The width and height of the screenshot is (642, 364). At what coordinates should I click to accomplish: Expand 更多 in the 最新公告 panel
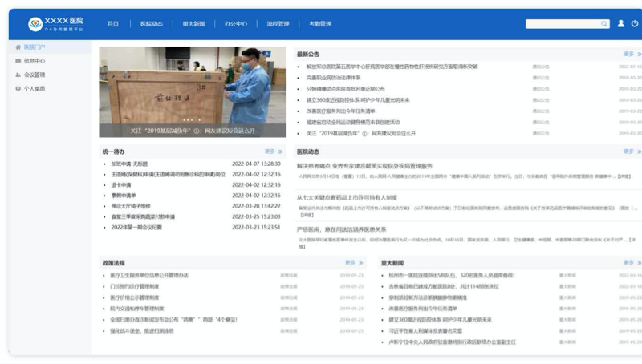(631, 55)
